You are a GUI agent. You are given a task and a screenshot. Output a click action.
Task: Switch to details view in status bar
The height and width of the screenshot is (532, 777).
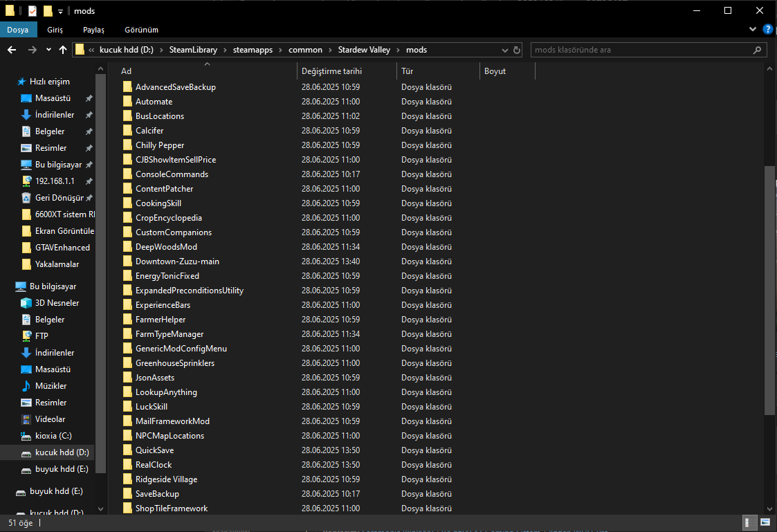(x=750, y=522)
